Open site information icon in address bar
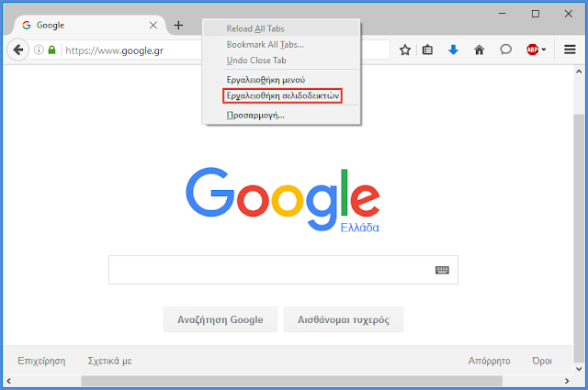Image resolution: width=588 pixels, height=390 pixels. (39, 50)
